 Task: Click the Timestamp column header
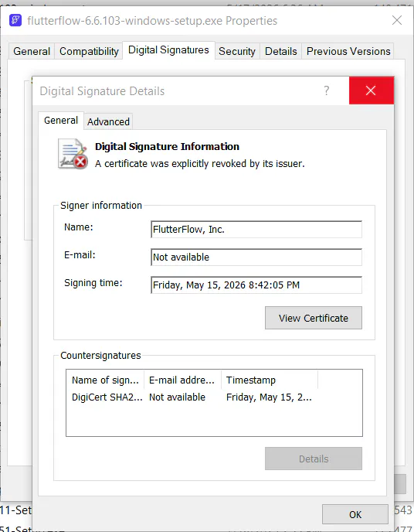click(270, 380)
